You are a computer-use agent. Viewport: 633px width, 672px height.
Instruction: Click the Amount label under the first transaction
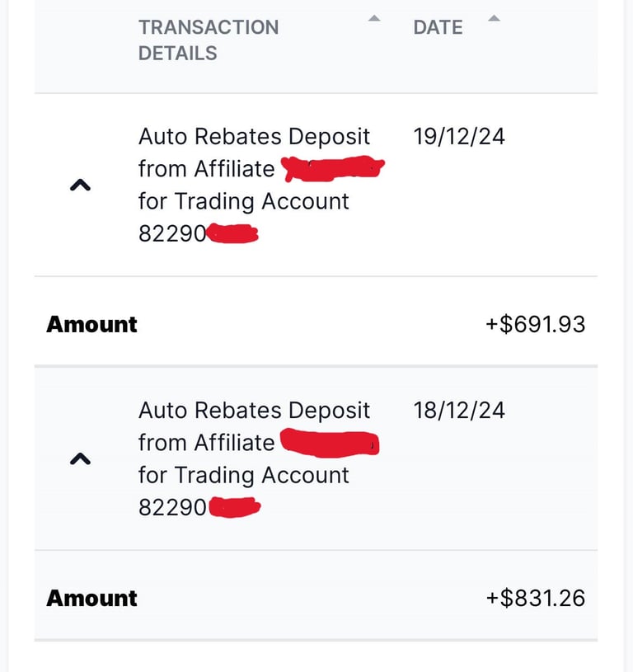click(x=91, y=324)
